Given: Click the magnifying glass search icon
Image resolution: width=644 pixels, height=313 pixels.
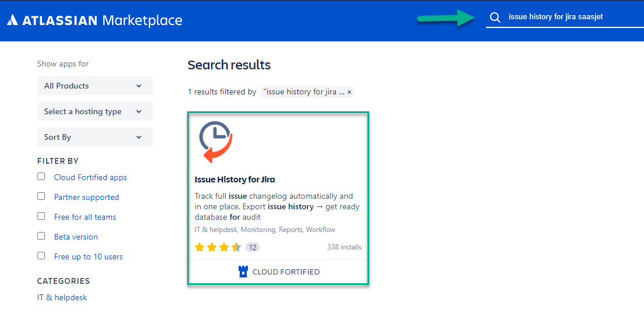Looking at the screenshot, I should tap(495, 17).
